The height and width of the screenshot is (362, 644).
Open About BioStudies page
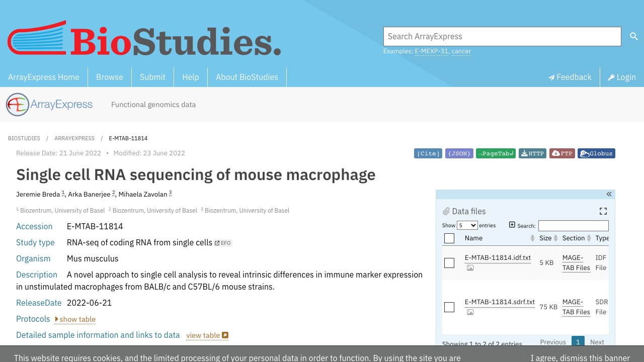(x=247, y=77)
